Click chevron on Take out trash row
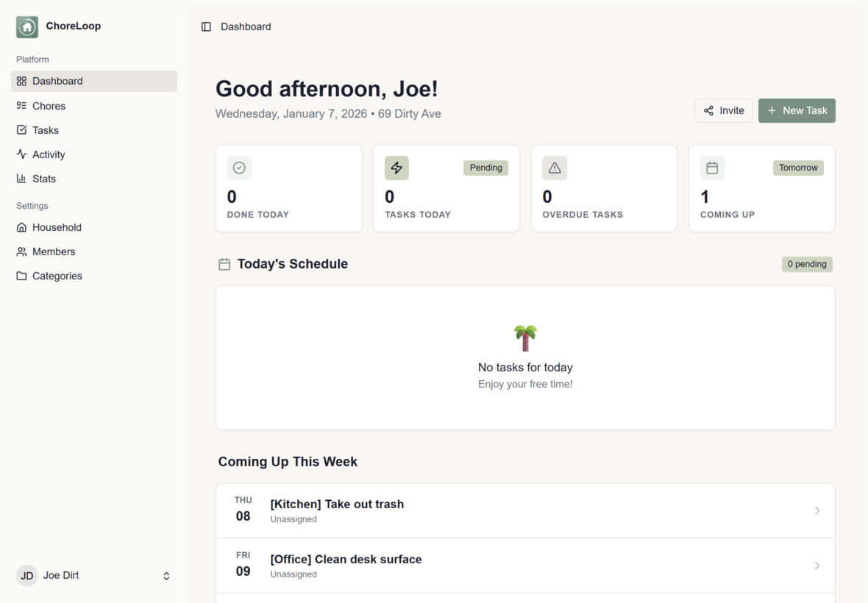This screenshot has width=868, height=603. 817,510
